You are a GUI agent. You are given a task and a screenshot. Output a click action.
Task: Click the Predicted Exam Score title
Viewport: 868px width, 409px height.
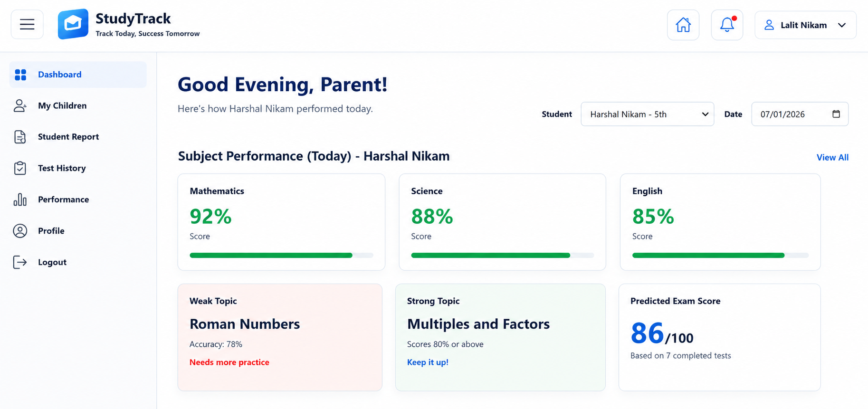point(675,301)
